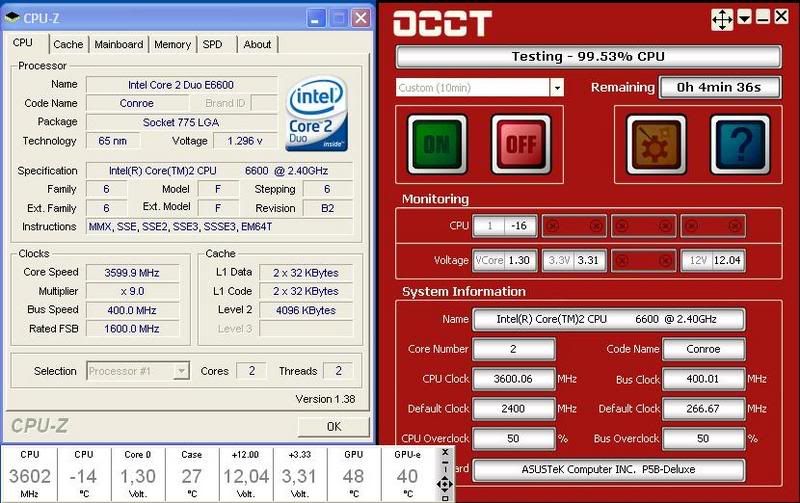This screenshot has height=503, width=800.
Task: Click OCCT move window arrows icon
Action: click(722, 20)
